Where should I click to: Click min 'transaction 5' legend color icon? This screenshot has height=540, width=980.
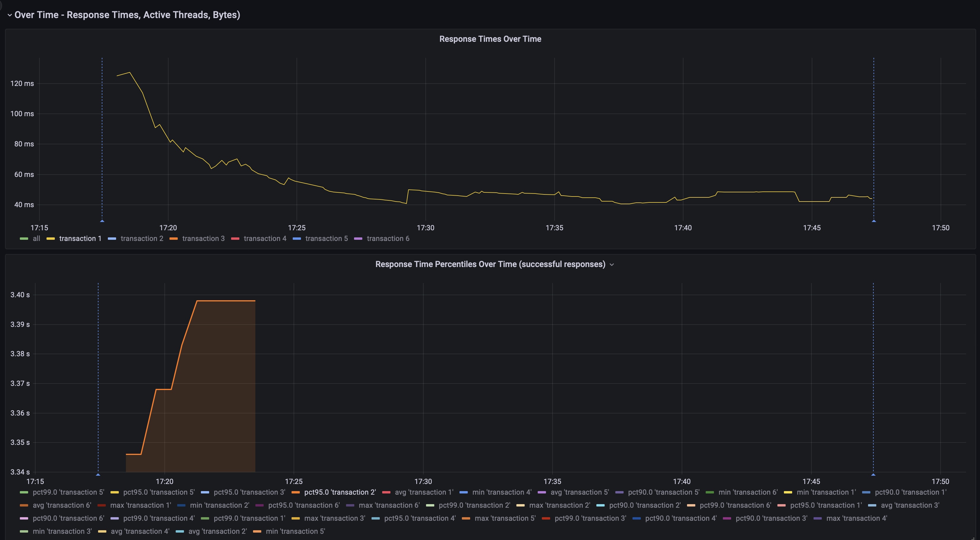pos(257,531)
